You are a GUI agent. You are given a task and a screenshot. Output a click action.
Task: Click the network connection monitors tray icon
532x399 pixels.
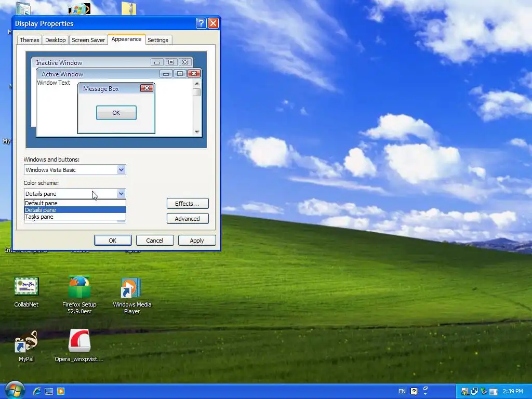tap(474, 392)
